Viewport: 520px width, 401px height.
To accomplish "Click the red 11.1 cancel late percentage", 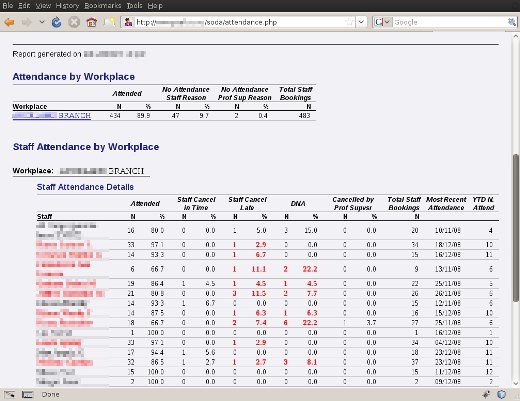I will pos(259,269).
